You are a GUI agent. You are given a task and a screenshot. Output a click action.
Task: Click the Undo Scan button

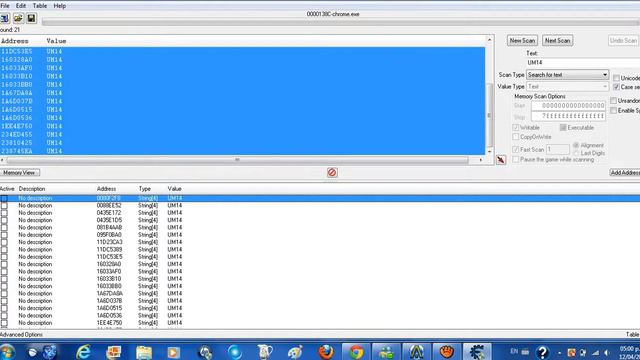click(x=623, y=40)
